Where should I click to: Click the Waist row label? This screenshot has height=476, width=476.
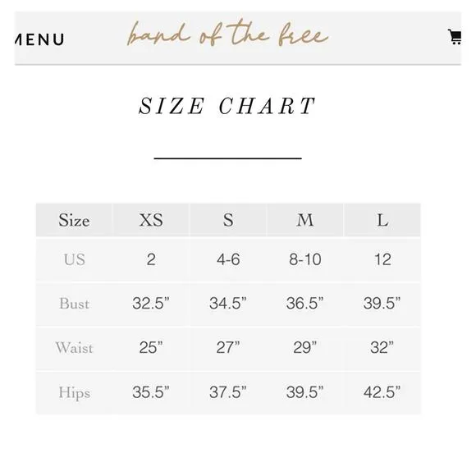pos(75,348)
